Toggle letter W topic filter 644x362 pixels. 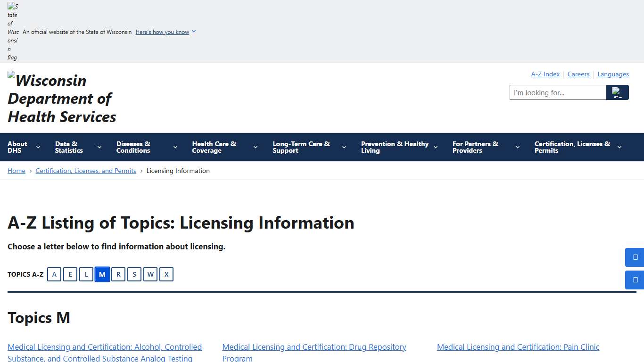point(150,274)
